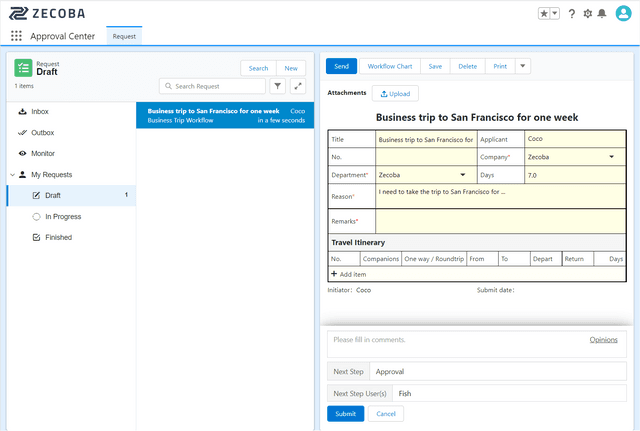
Task: Click the blue Send button
Action: tap(341, 66)
